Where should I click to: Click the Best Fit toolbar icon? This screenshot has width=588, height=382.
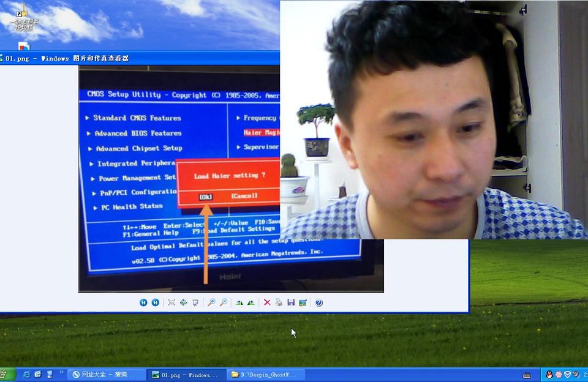click(x=171, y=302)
